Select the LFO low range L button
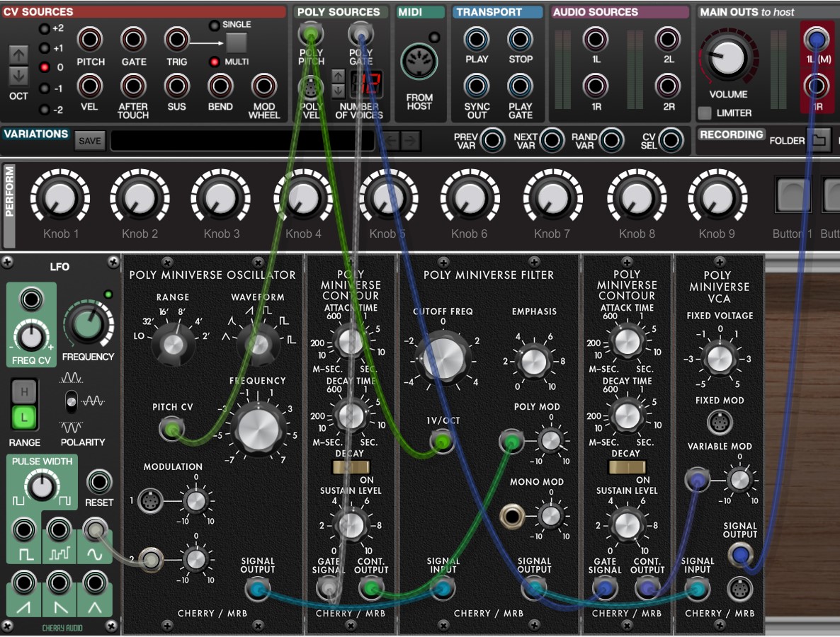 24,418
